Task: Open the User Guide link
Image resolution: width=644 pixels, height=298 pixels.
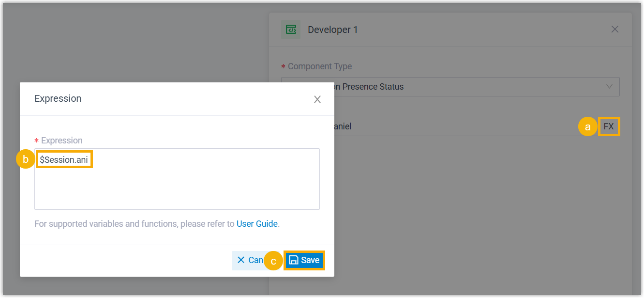Action: pos(257,223)
